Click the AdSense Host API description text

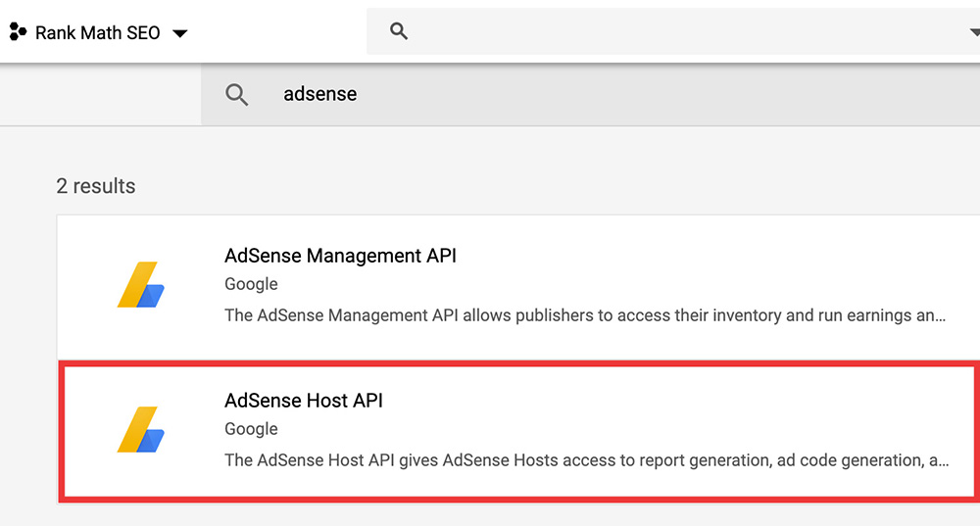pyautogui.click(x=584, y=460)
